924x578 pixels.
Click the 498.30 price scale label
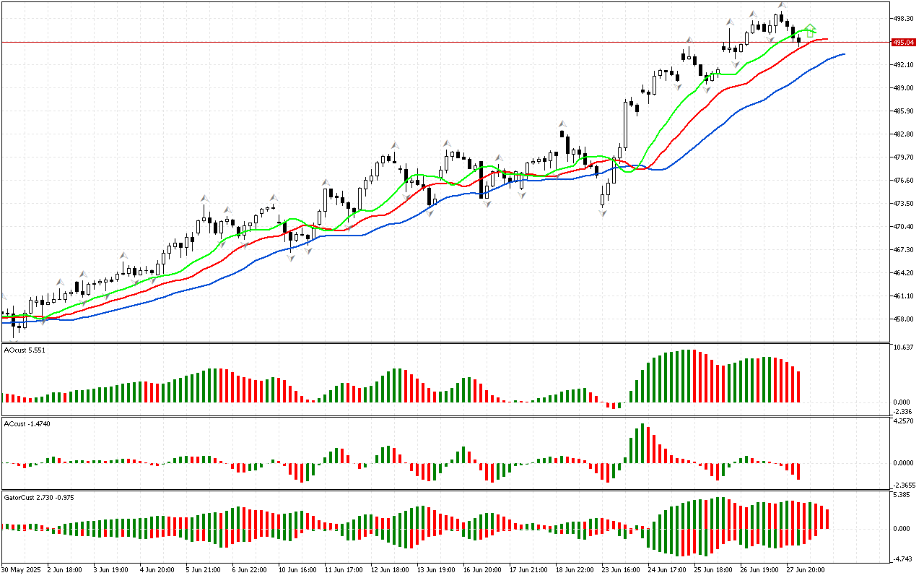904,19
